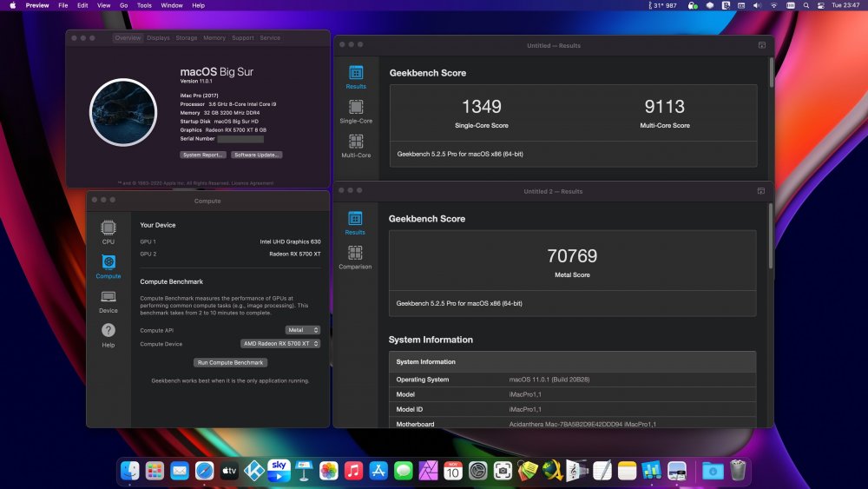Open the Screenshot app in the Dock

point(503,471)
